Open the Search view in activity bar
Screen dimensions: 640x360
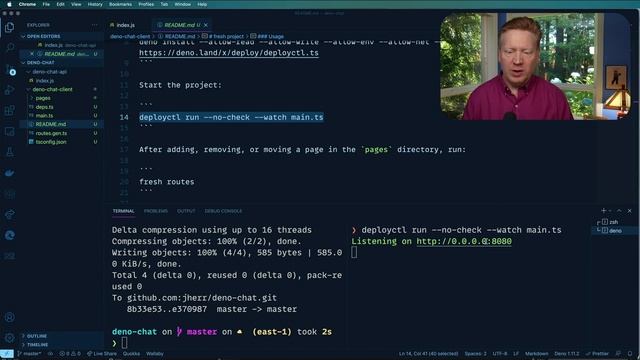pos(9,48)
